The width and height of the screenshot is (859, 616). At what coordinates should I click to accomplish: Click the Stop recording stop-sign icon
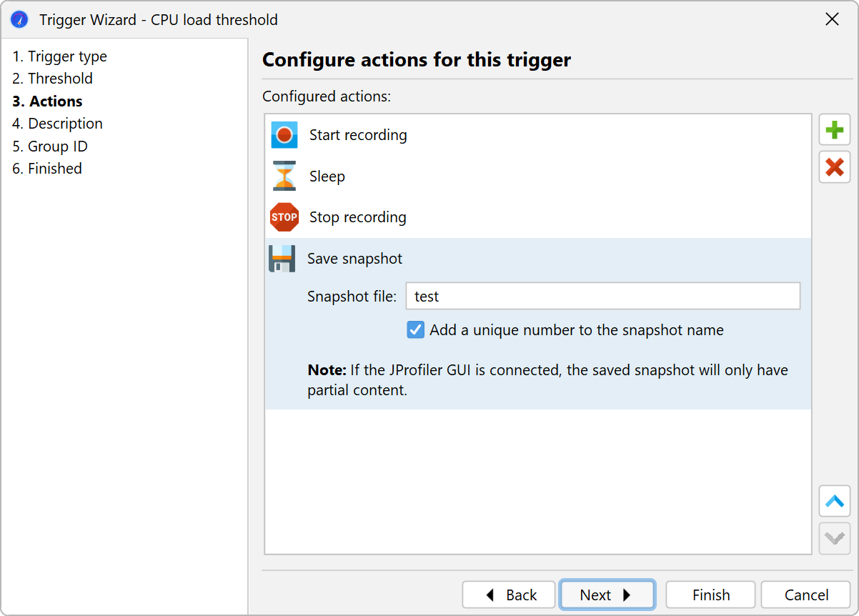(284, 217)
